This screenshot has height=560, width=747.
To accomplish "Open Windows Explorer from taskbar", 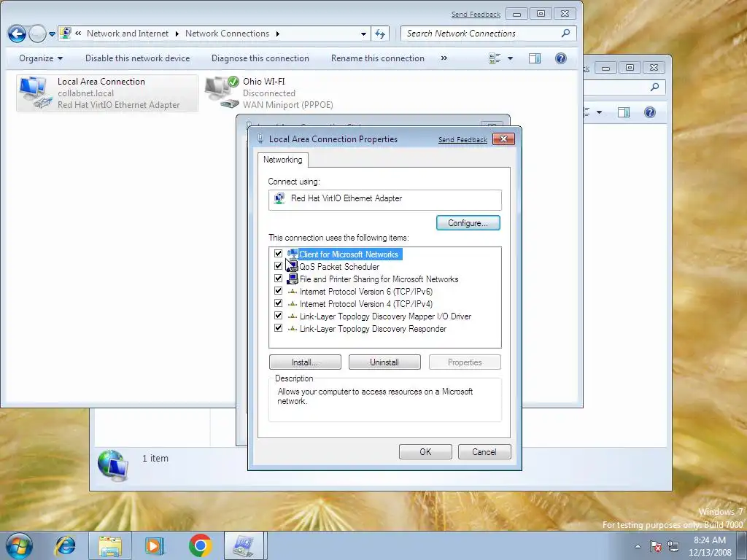I will [x=110, y=545].
